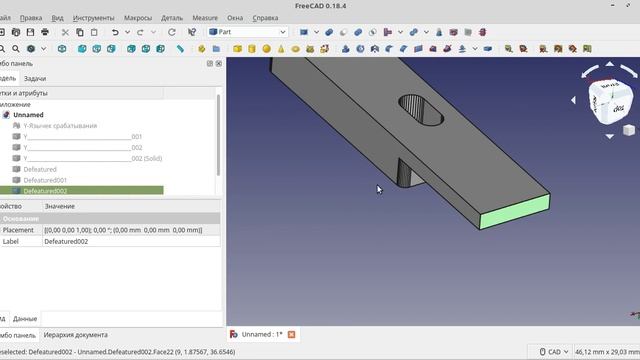Open the Деталь menu

172,18
